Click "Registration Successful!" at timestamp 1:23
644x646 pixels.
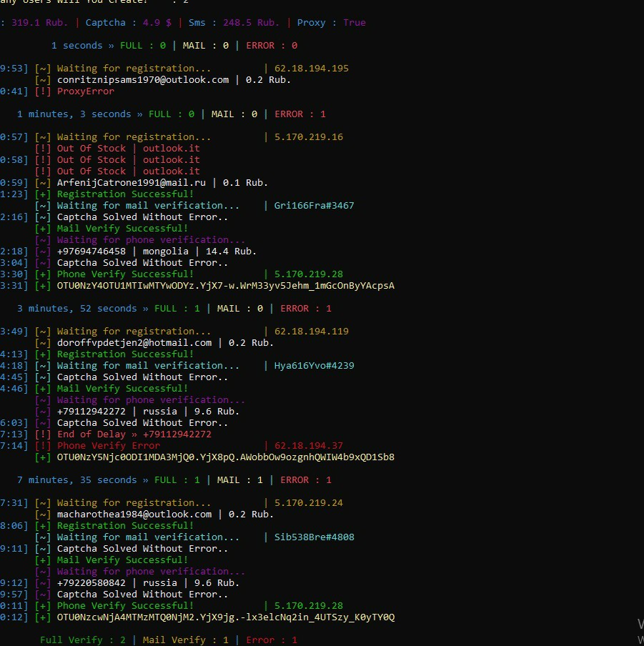125,194
